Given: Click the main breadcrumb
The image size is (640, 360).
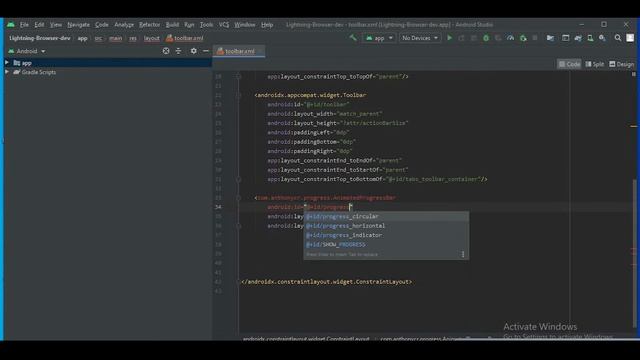Looking at the screenshot, I should click(x=116, y=38).
